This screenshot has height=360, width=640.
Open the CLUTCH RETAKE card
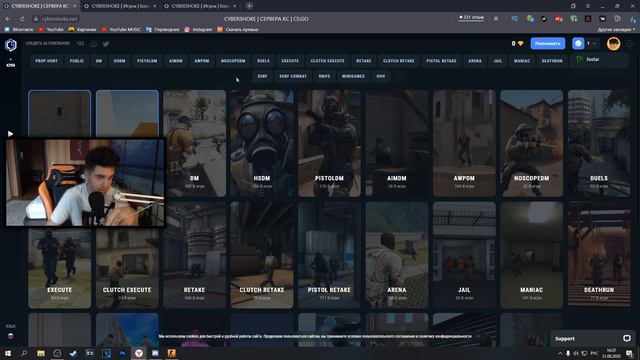tap(262, 255)
